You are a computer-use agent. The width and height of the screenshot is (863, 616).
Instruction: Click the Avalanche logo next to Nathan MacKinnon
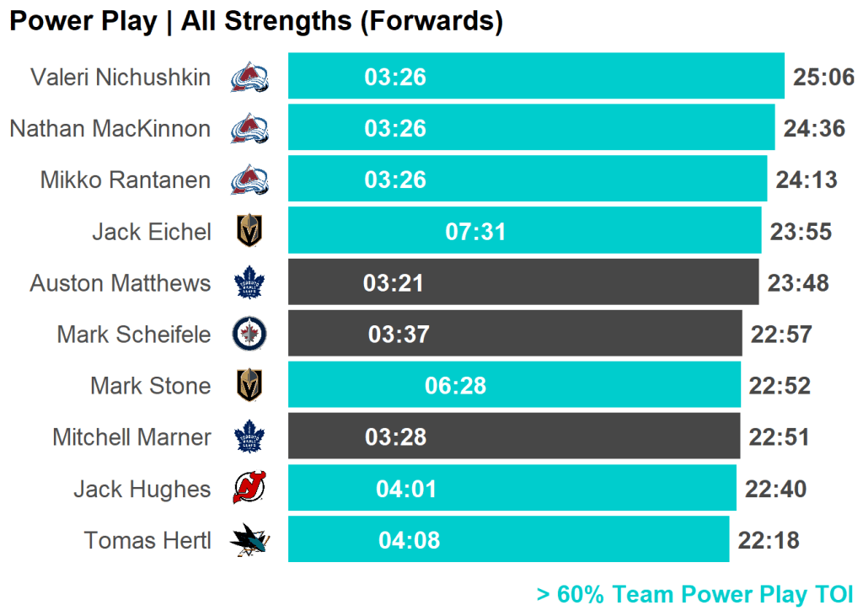pyautogui.click(x=249, y=129)
